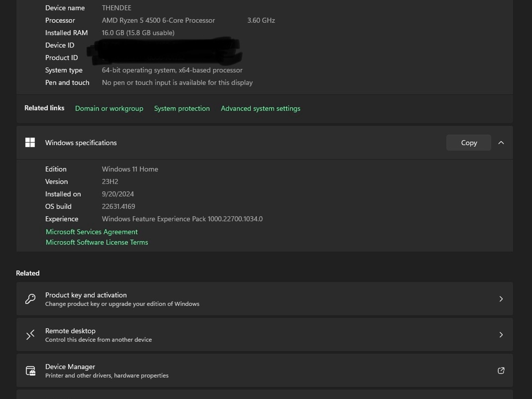This screenshot has height=399, width=532.
Task: Click the Device Manager entry title
Action: (70, 367)
